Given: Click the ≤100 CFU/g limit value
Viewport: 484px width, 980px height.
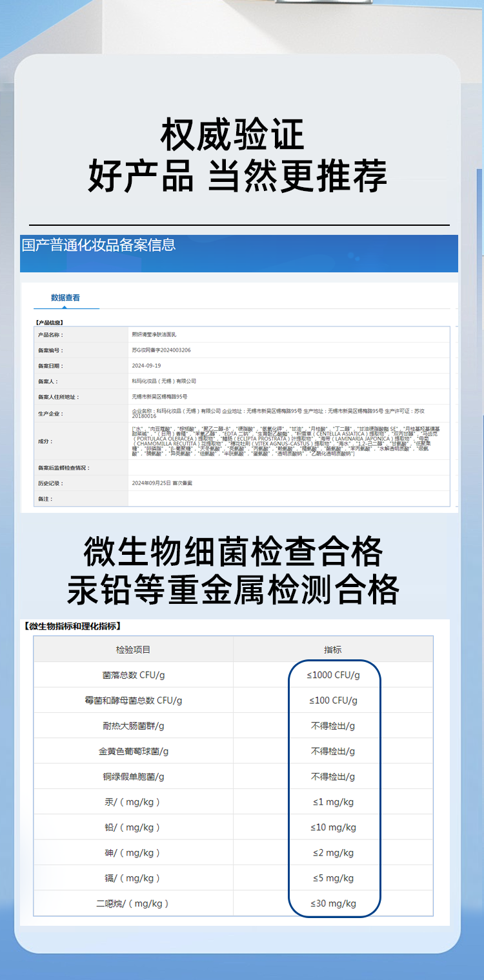Looking at the screenshot, I should (x=333, y=700).
